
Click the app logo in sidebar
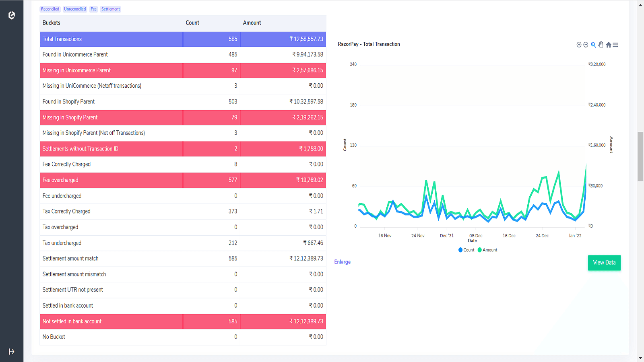12,15
